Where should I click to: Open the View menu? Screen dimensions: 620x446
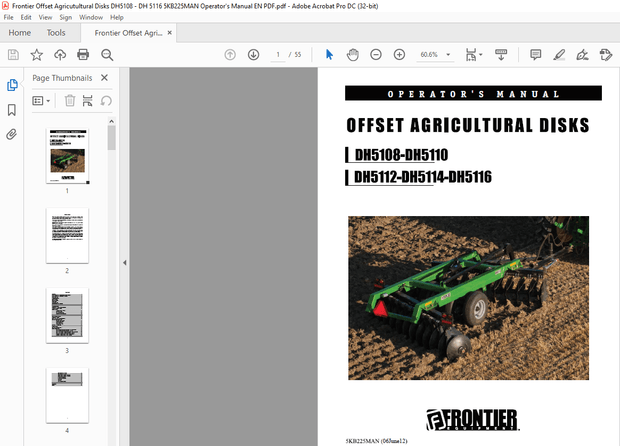pyautogui.click(x=45, y=17)
